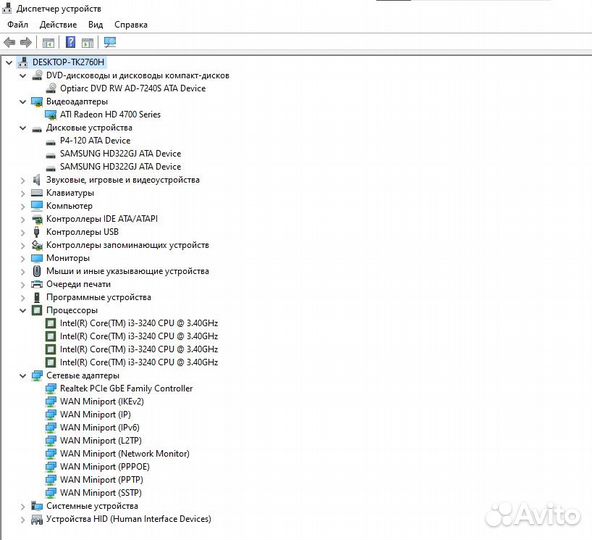
Task: Select ATI Radeon HD 4700 Series
Action: click(x=110, y=114)
